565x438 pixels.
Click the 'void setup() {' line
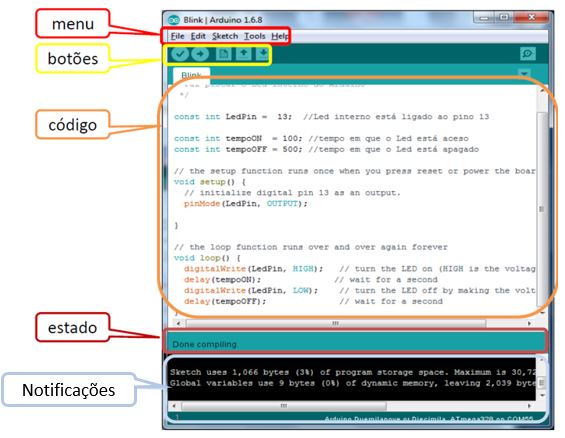tap(210, 182)
